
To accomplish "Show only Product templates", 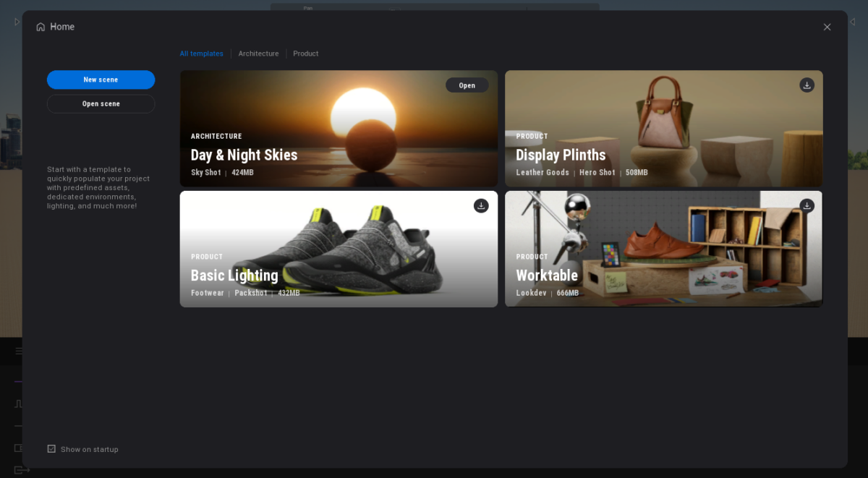I will point(305,54).
